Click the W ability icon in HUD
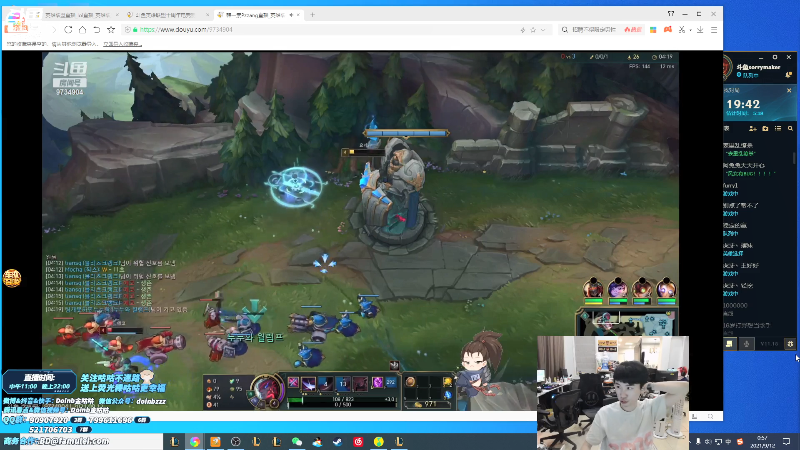Image resolution: width=800 pixels, height=450 pixels. point(326,384)
